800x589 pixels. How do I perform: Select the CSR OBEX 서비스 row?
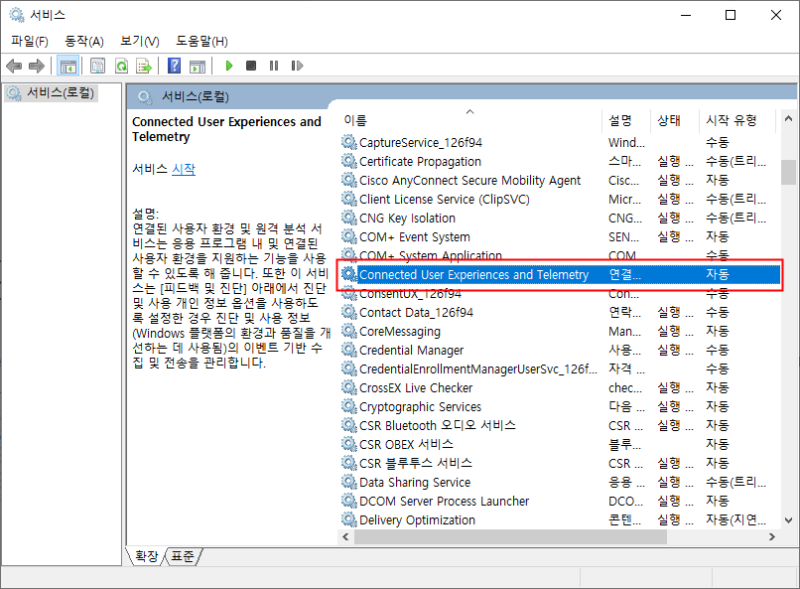pos(406,445)
